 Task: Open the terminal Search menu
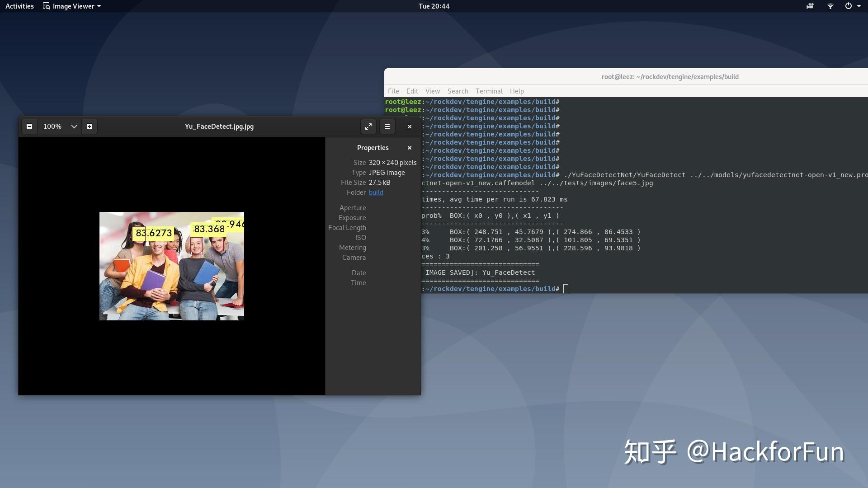[x=458, y=91]
